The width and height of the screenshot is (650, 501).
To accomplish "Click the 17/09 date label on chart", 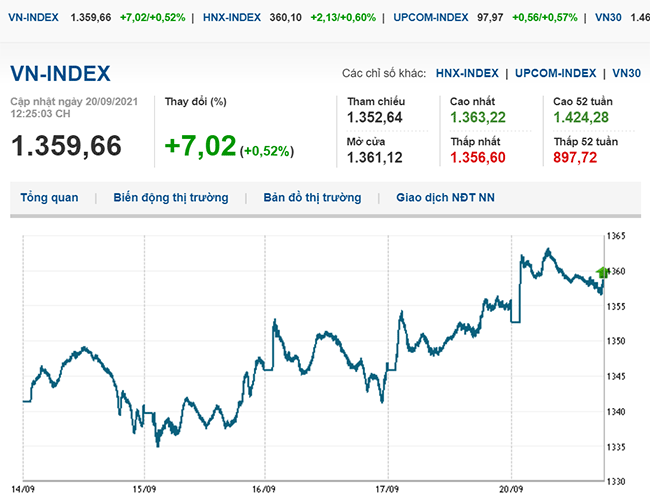I will (x=386, y=490).
